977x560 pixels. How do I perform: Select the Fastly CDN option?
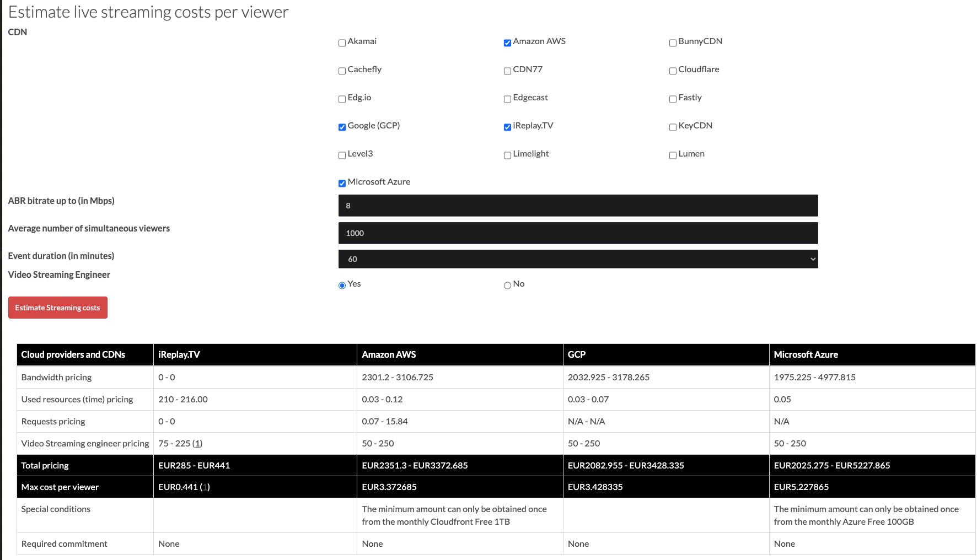point(673,99)
